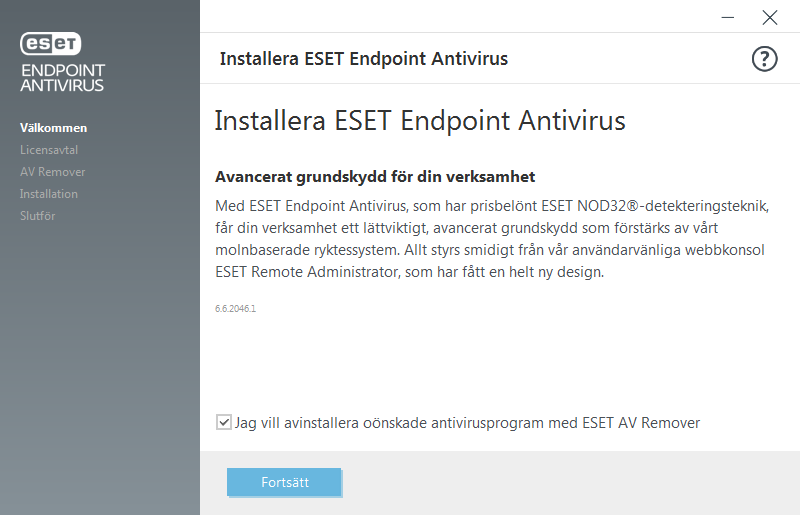
Task: Click the version number 6.6.2046.1
Action: pyautogui.click(x=236, y=309)
